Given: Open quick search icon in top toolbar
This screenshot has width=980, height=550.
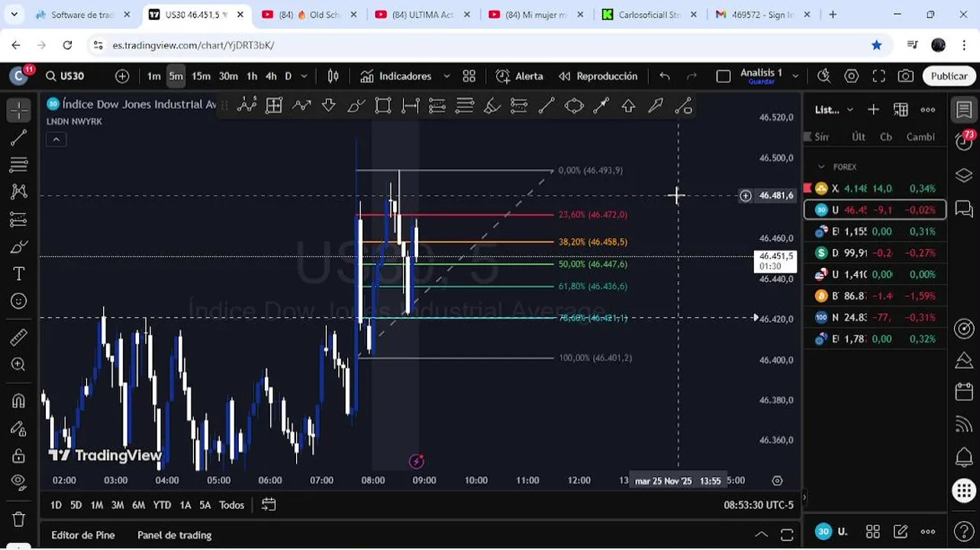Looking at the screenshot, I should (x=824, y=76).
